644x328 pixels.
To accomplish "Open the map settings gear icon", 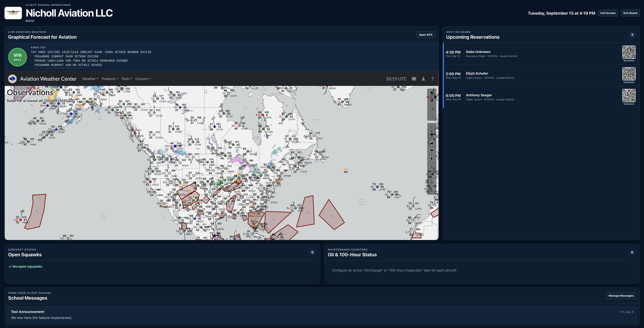I will tap(432, 101).
